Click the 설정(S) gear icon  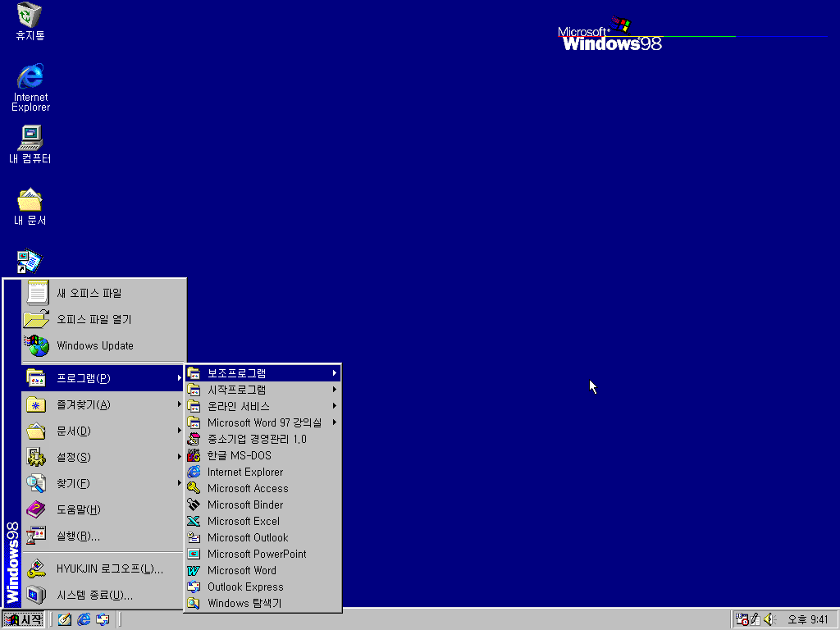pos(36,457)
